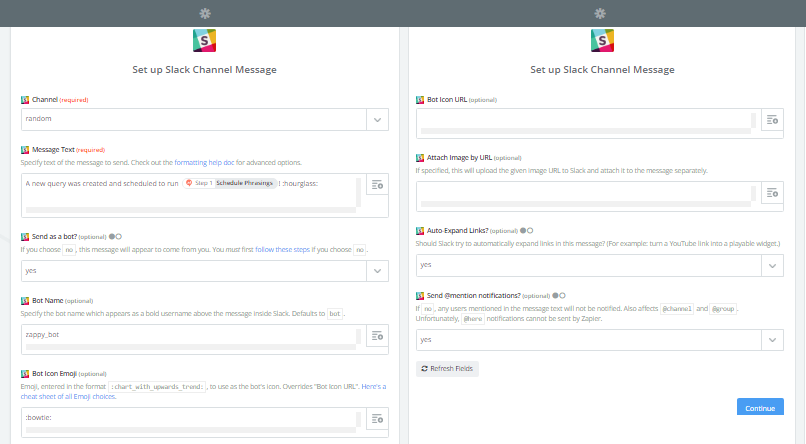The image size is (806, 444).
Task: Click the gear icon above the Bot Icon URL panel
Action: coord(600,13)
